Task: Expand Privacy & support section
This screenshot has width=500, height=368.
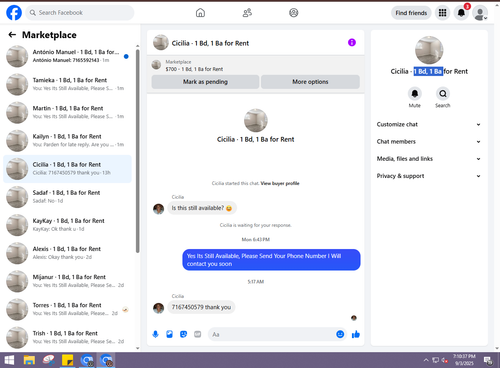Action: click(429, 176)
